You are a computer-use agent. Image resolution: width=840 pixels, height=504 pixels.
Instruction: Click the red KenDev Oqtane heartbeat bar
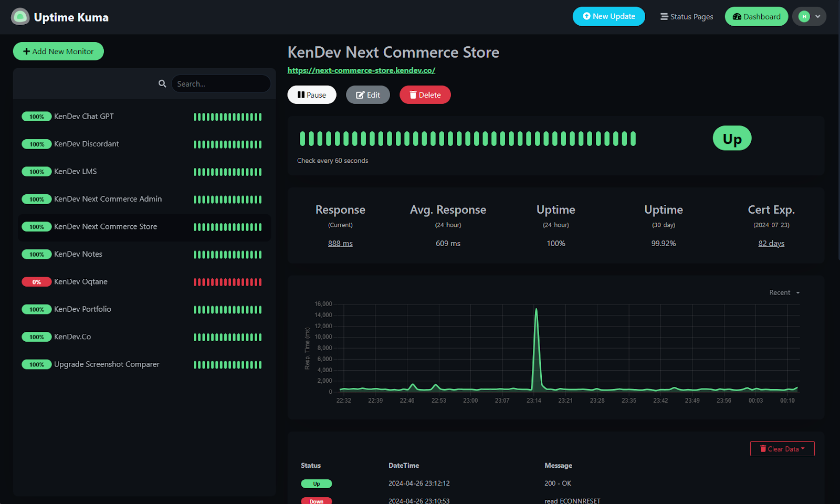[x=227, y=282]
